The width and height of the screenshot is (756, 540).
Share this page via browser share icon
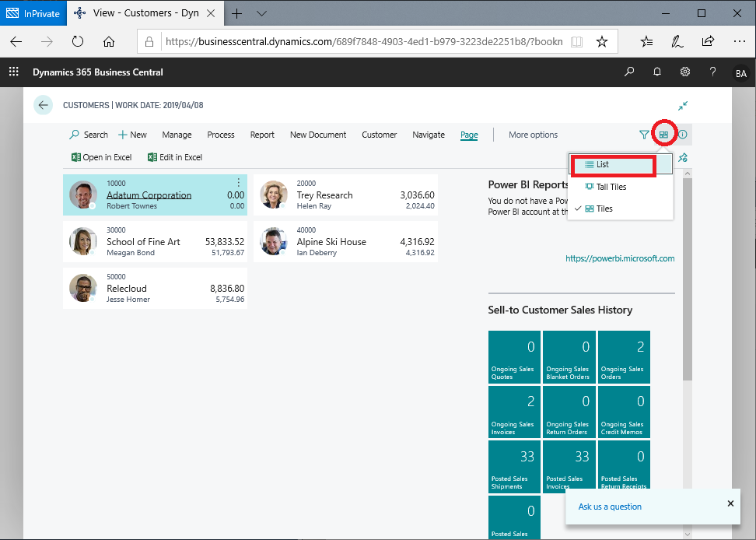coord(708,42)
